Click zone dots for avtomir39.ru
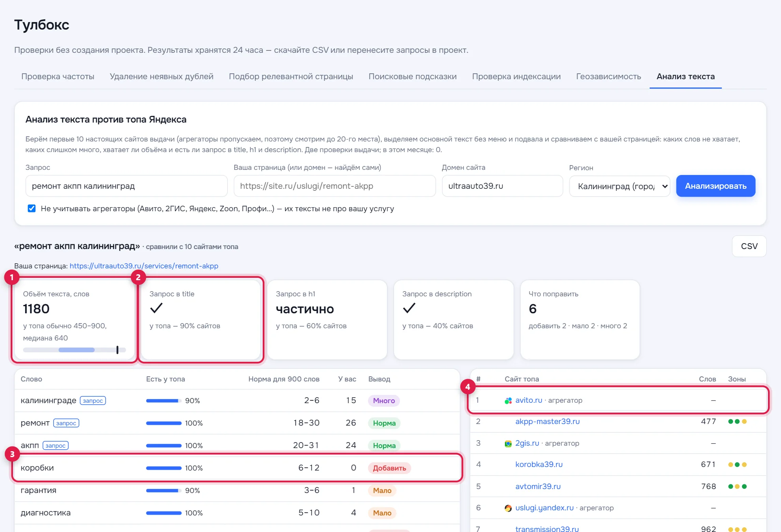781x532 pixels. pos(737,486)
